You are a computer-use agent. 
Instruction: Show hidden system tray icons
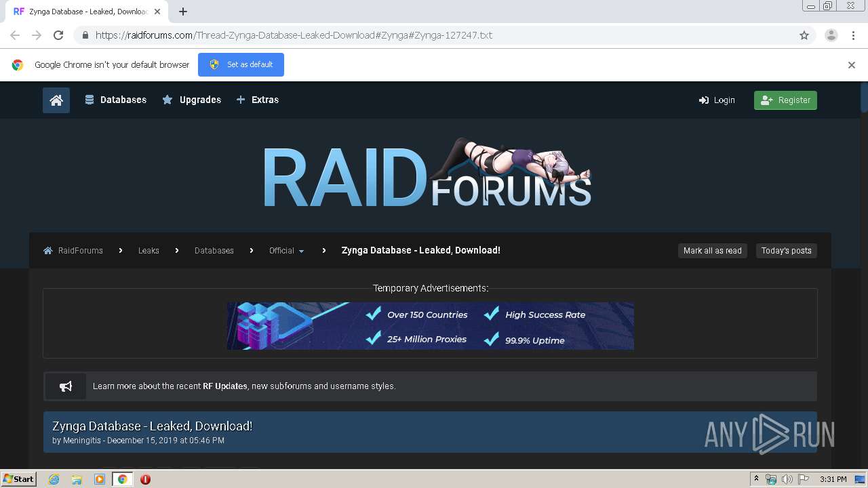757,479
